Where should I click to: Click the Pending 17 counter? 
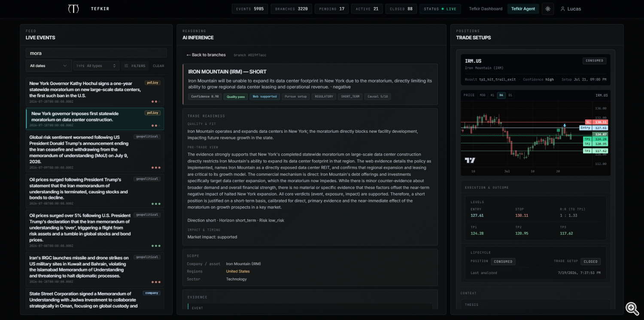click(331, 9)
